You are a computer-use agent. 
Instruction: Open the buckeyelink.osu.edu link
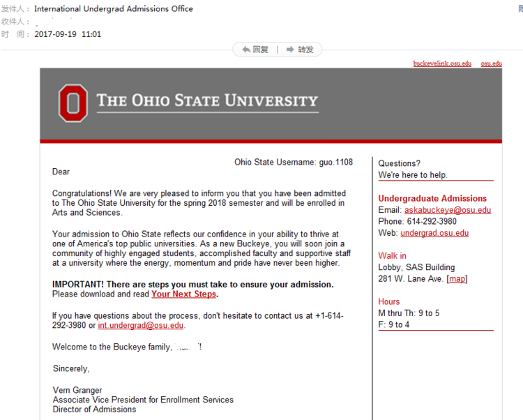point(442,63)
